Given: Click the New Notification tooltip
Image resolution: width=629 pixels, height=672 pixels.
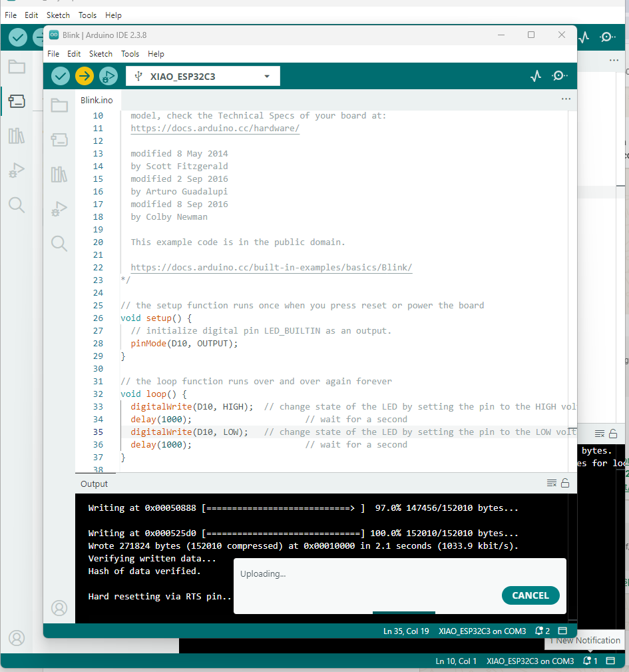Looking at the screenshot, I should click(585, 640).
